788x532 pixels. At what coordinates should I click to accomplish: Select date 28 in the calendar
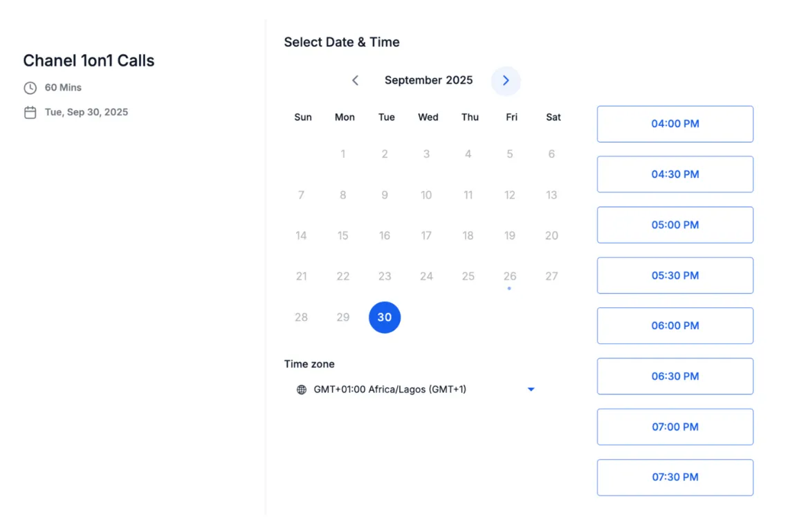tap(301, 318)
